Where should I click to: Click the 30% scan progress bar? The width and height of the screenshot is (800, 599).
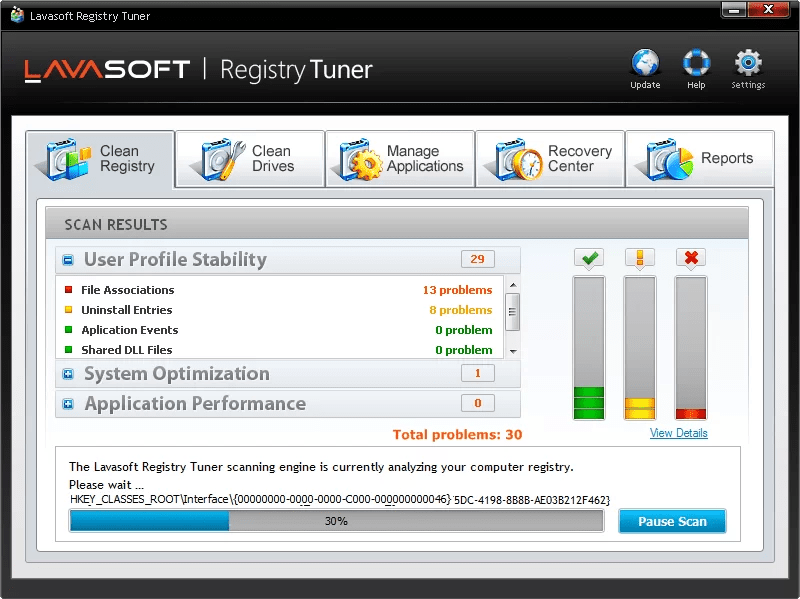click(336, 521)
